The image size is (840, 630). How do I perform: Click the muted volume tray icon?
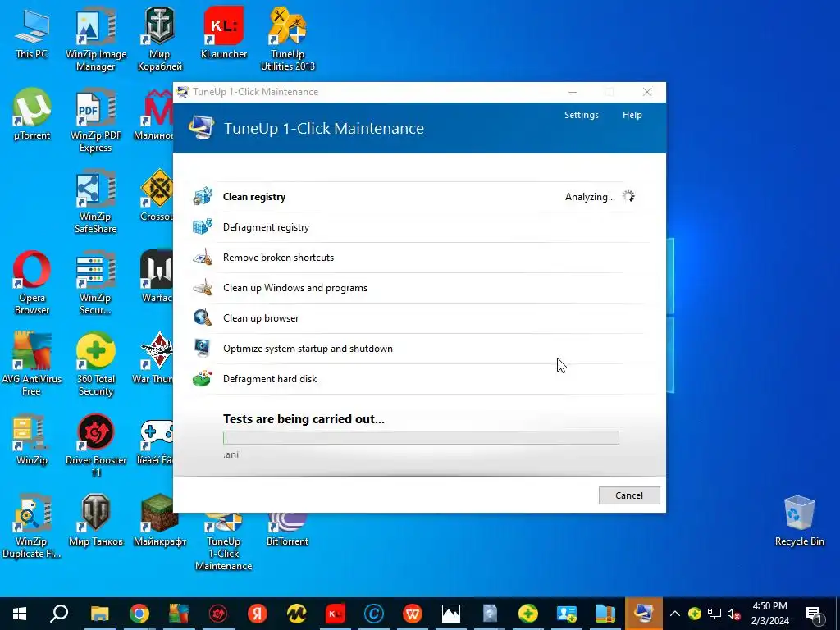coord(733,614)
